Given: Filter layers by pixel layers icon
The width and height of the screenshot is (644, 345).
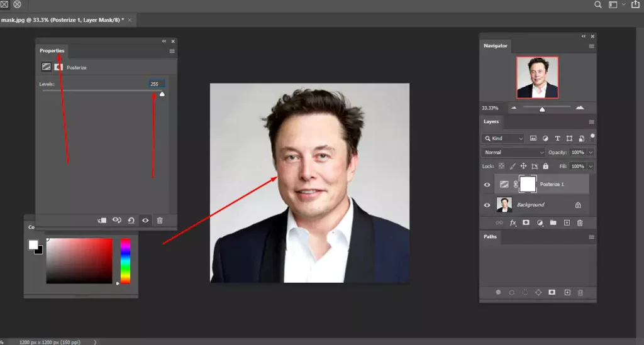Looking at the screenshot, I should tap(533, 138).
